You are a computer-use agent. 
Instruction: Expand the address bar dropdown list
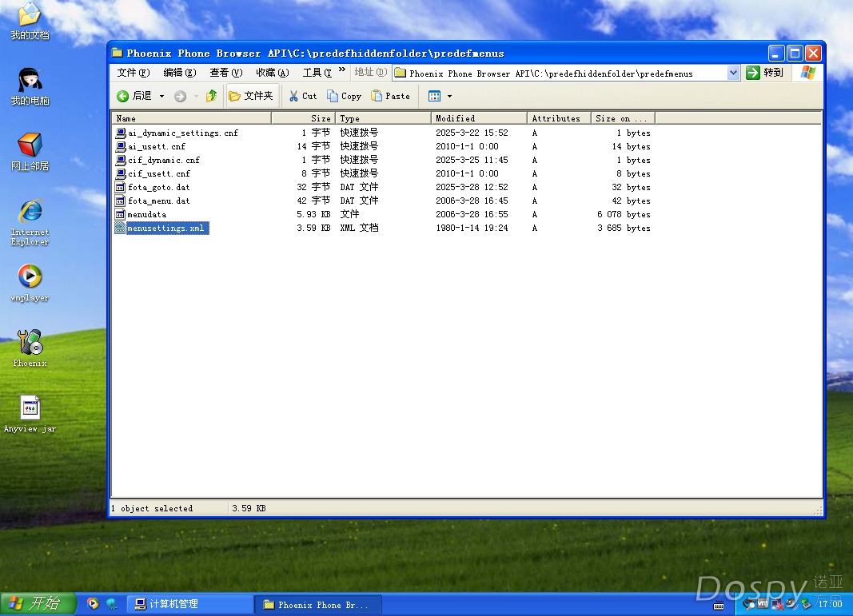(733, 73)
